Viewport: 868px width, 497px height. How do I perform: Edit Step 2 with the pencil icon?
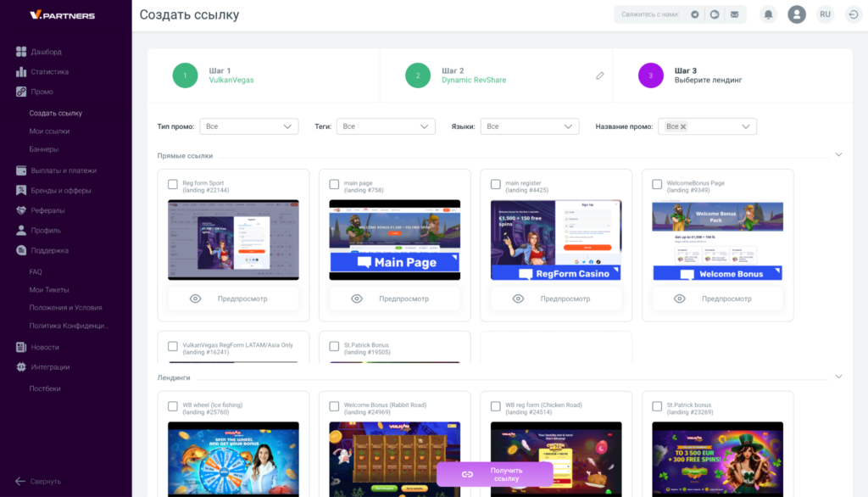click(600, 75)
